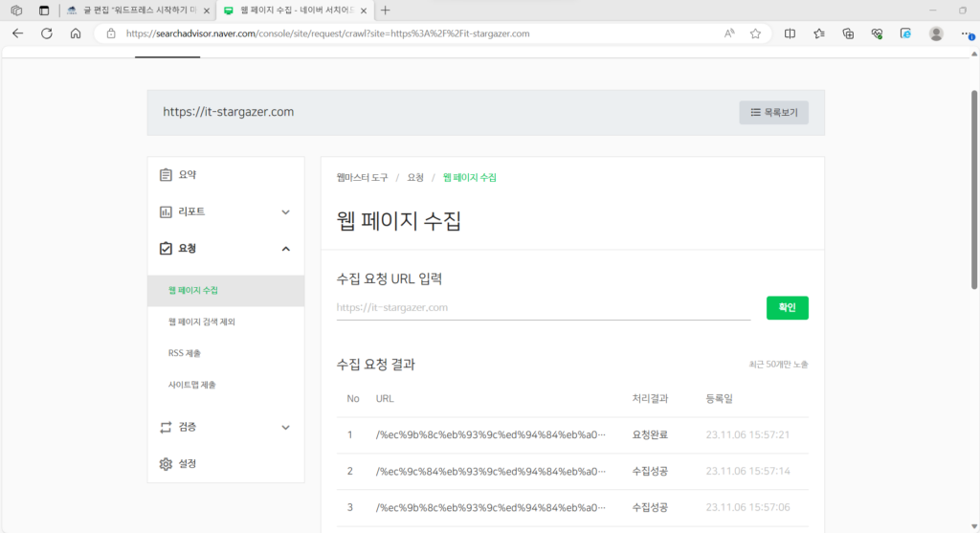
Task: Open a new browser tab
Action: (x=385, y=10)
